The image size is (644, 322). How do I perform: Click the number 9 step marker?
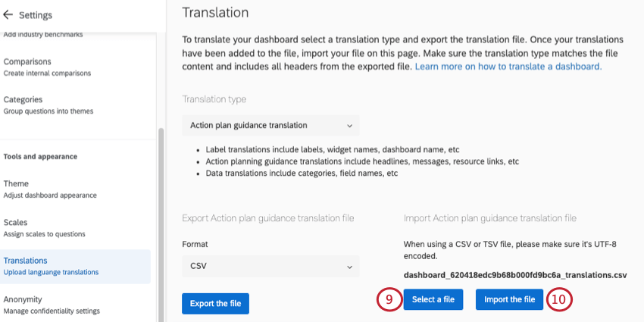(x=388, y=299)
